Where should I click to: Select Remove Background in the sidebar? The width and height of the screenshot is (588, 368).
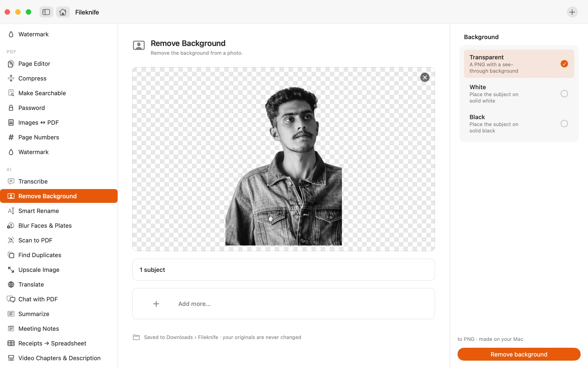pyautogui.click(x=59, y=196)
